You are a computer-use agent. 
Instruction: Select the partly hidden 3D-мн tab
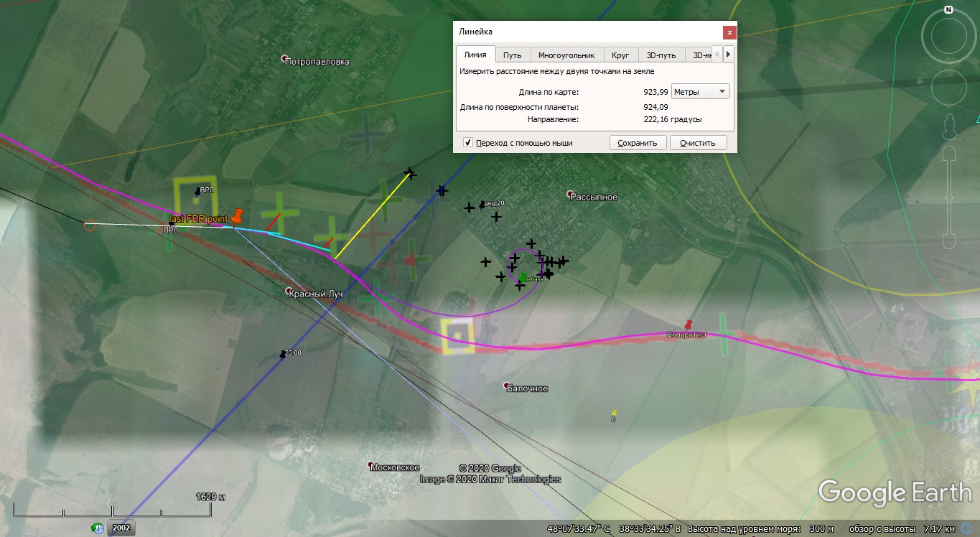click(x=699, y=55)
